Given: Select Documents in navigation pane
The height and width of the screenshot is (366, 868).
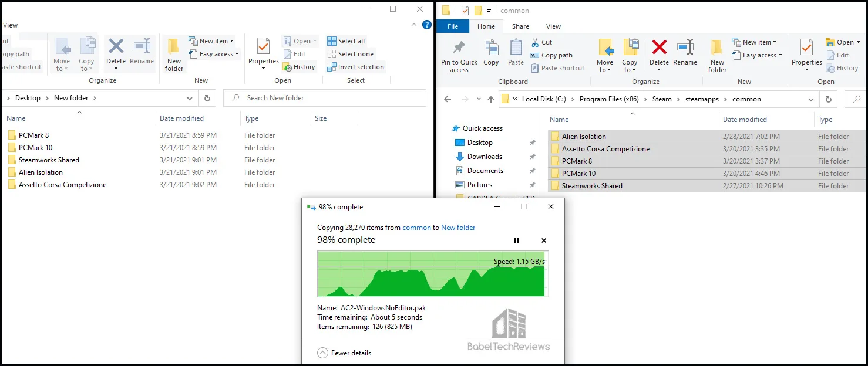Looking at the screenshot, I should coord(479,171).
